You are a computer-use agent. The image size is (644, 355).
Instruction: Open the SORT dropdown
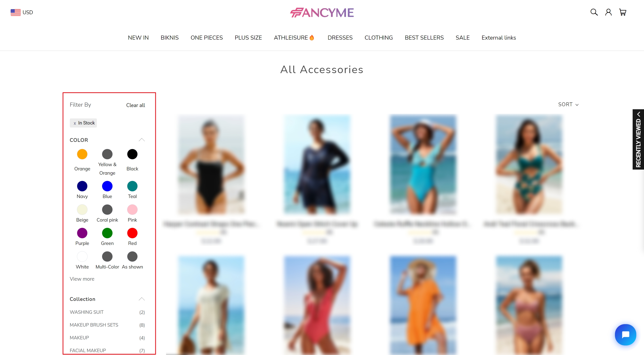pos(568,104)
